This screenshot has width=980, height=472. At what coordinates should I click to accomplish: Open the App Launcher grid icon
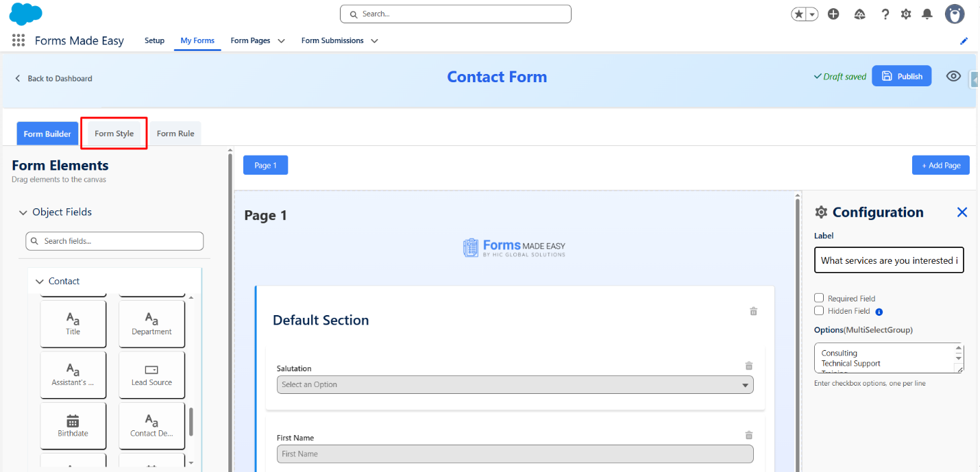tap(19, 40)
